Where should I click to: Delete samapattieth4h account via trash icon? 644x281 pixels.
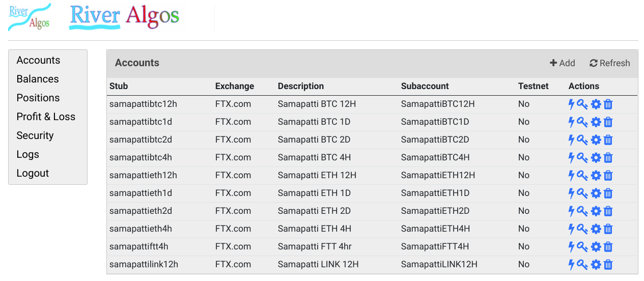(x=608, y=229)
